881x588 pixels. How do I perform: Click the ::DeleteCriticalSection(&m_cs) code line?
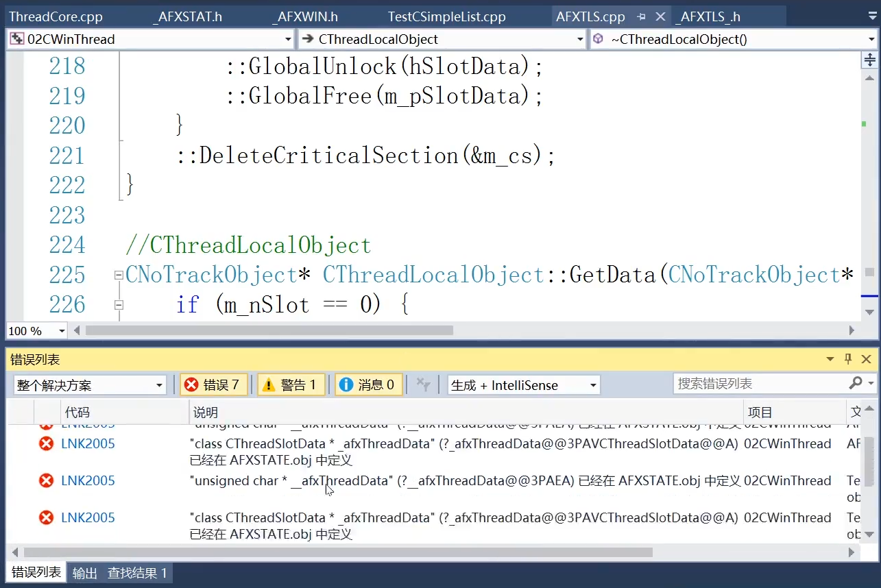(x=365, y=156)
